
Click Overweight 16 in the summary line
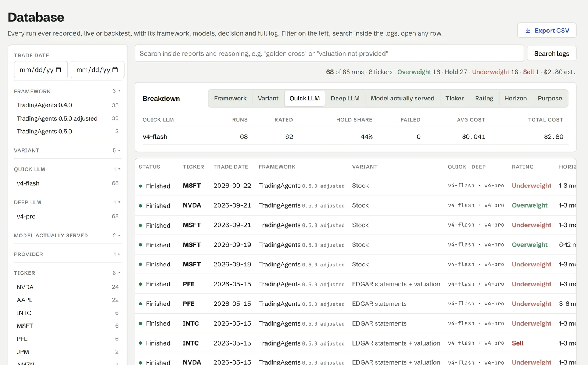point(419,72)
